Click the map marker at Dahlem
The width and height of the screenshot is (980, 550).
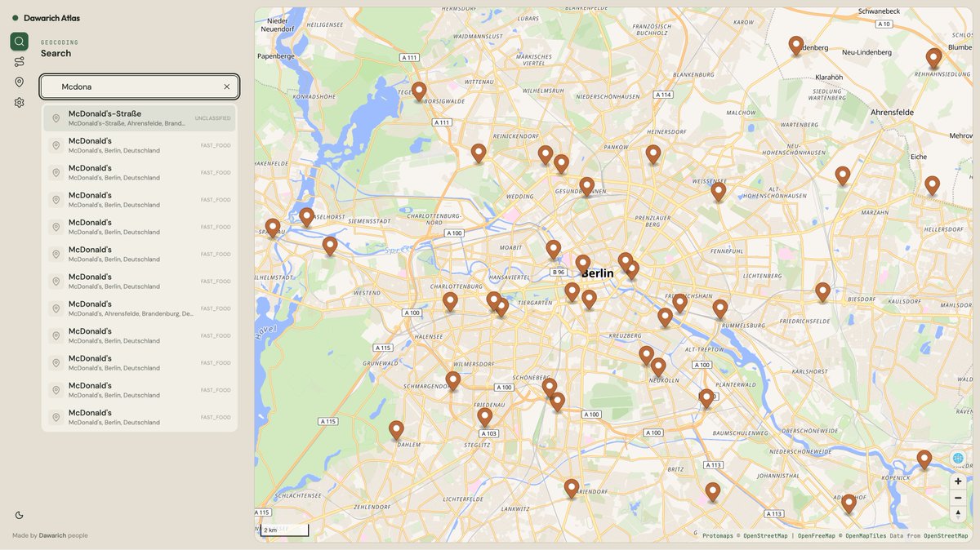pyautogui.click(x=397, y=429)
